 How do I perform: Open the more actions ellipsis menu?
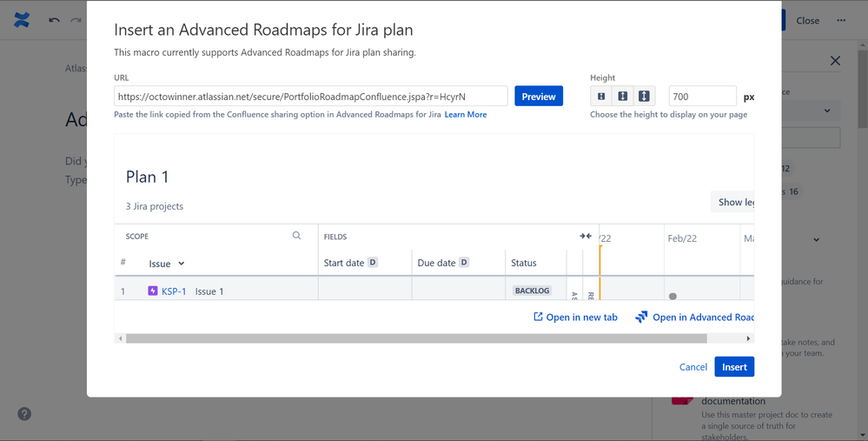point(841,21)
